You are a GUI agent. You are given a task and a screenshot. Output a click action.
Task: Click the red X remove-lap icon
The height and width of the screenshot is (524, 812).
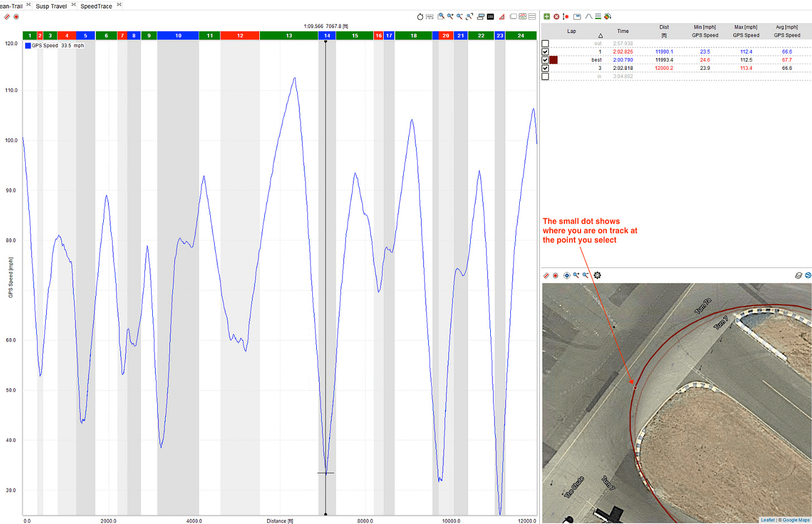coord(557,17)
